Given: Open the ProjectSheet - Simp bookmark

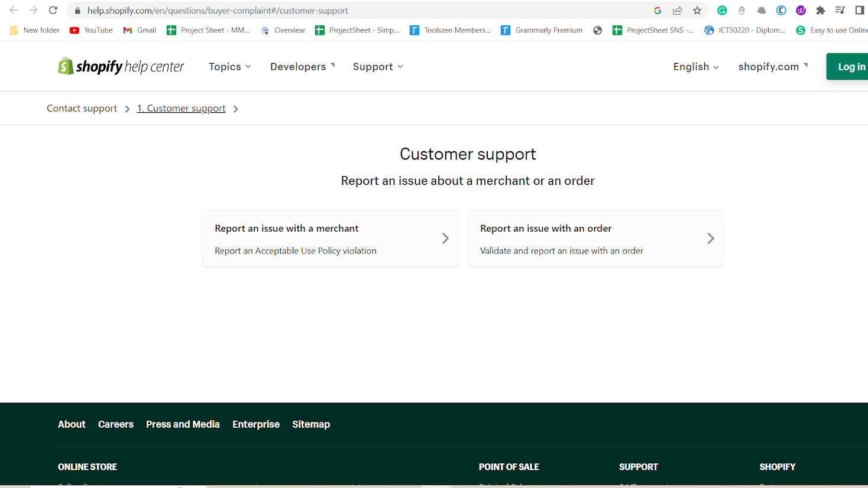Looking at the screenshot, I should pyautogui.click(x=357, y=30).
